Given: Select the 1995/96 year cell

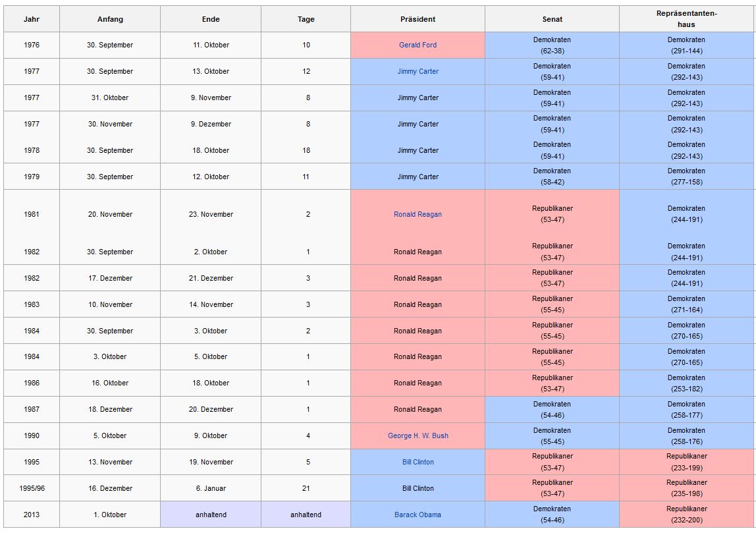Looking at the screenshot, I should [x=32, y=489].
